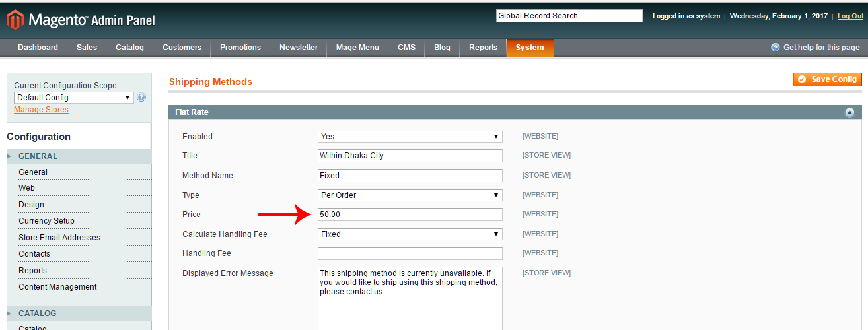
Task: Open the Enabled dropdown
Action: 410,137
